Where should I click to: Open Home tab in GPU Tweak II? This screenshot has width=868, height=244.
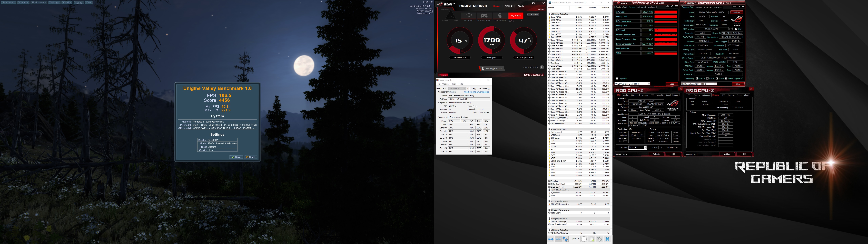pos(496,6)
